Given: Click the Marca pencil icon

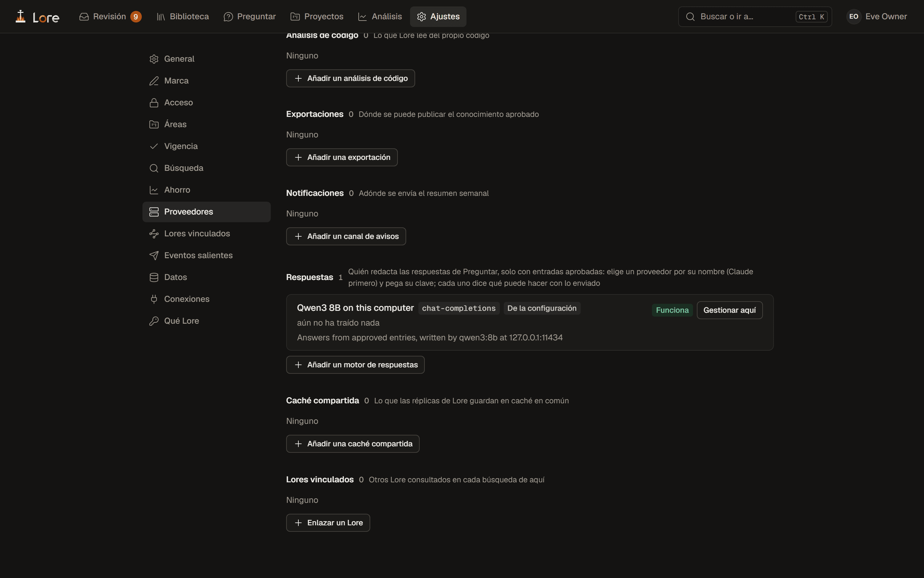Looking at the screenshot, I should tap(154, 81).
